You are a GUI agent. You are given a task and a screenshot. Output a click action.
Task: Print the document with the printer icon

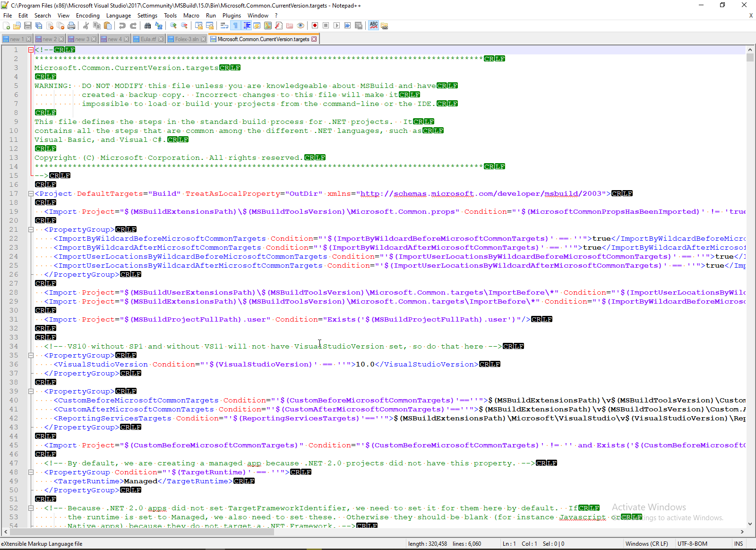pyautogui.click(x=71, y=26)
